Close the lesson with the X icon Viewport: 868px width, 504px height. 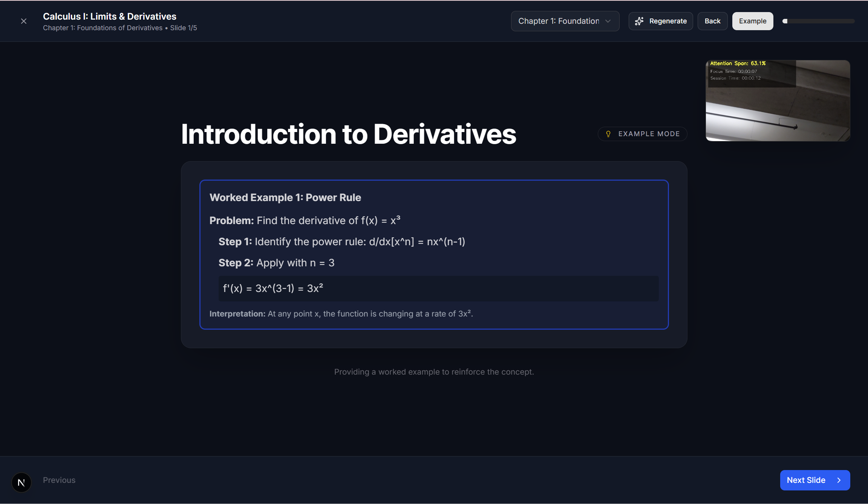[x=24, y=21]
